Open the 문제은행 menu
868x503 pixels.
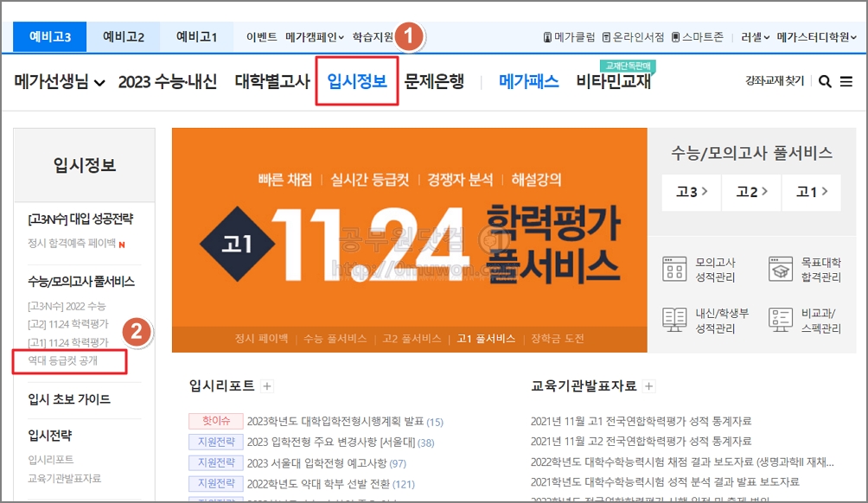[434, 82]
